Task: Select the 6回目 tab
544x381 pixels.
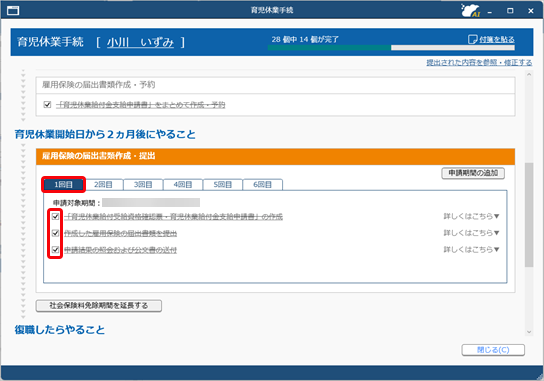Action: coord(262,185)
